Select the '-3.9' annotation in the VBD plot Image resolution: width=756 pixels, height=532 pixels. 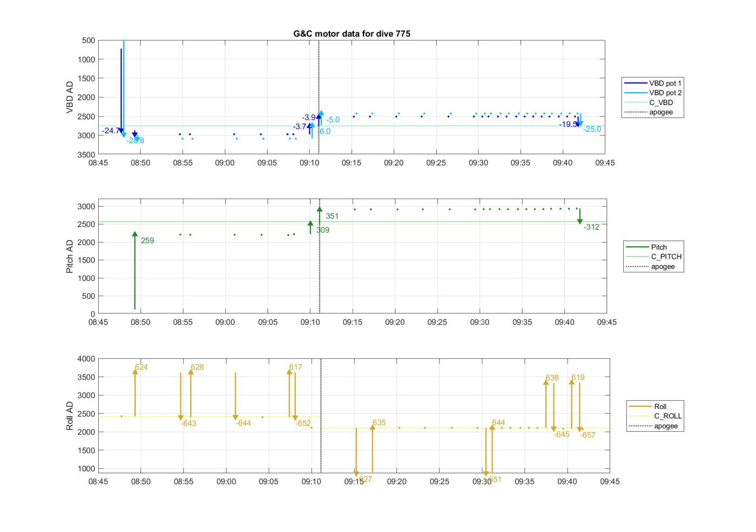pyautogui.click(x=309, y=117)
